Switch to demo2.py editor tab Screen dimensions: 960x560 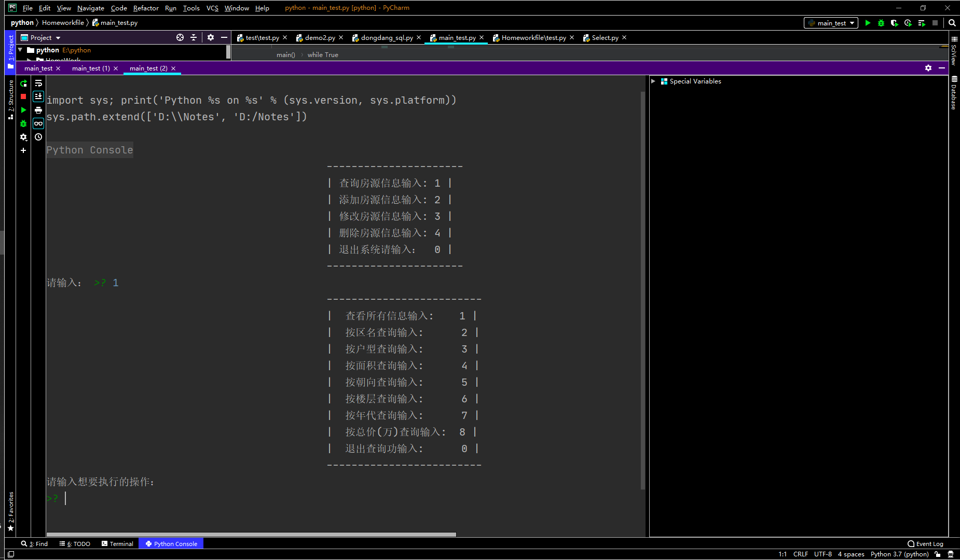pos(320,37)
